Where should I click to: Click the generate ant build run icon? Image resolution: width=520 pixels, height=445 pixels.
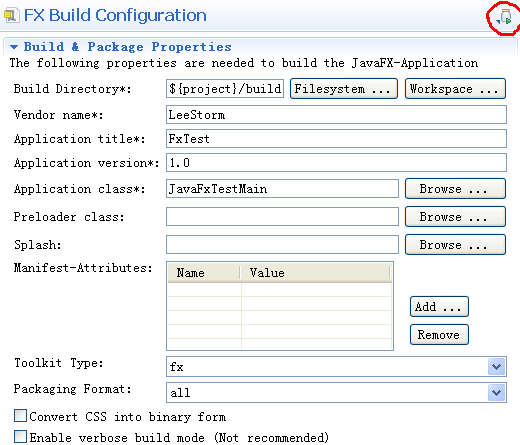tap(504, 17)
